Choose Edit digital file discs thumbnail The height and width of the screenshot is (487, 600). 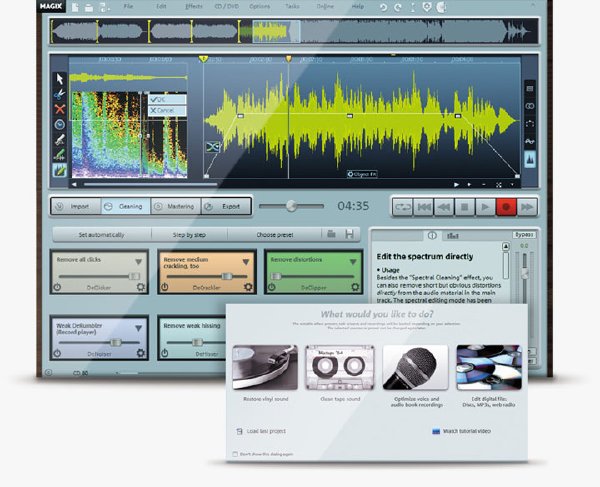pos(489,367)
